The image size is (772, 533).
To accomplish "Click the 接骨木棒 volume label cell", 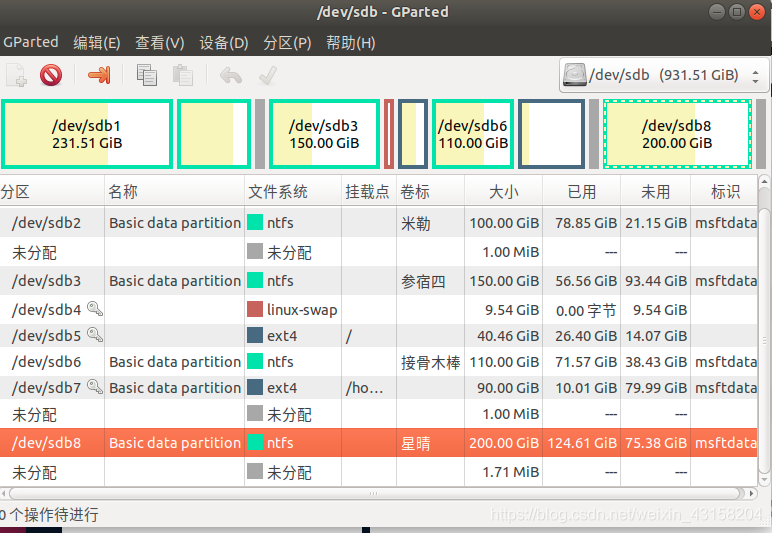I will tap(431, 363).
